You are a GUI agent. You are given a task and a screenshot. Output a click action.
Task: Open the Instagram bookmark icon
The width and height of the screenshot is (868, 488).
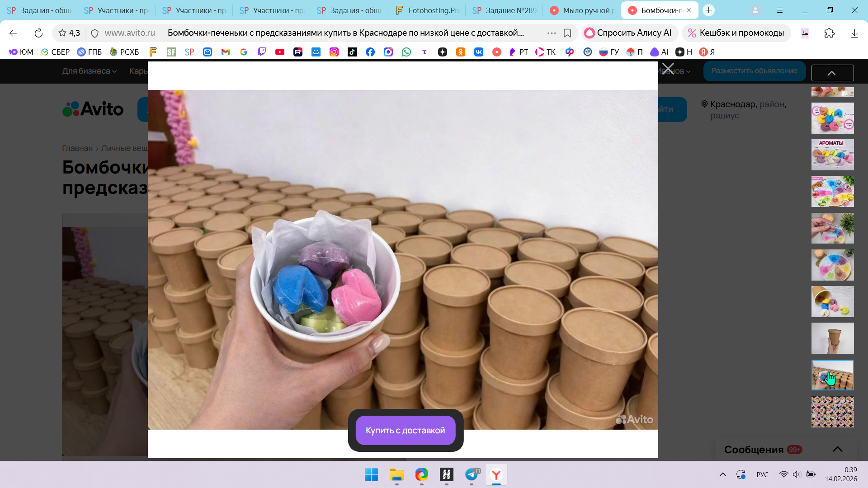click(334, 52)
